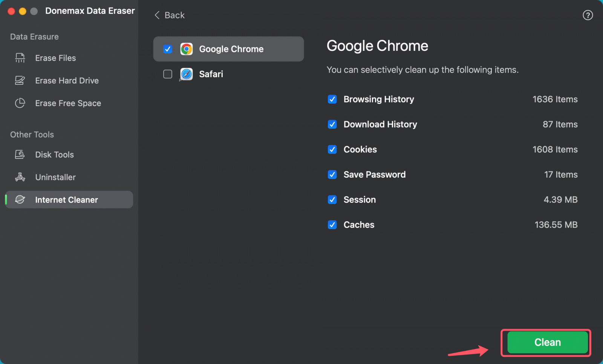Click the Safari browser icon

point(186,74)
